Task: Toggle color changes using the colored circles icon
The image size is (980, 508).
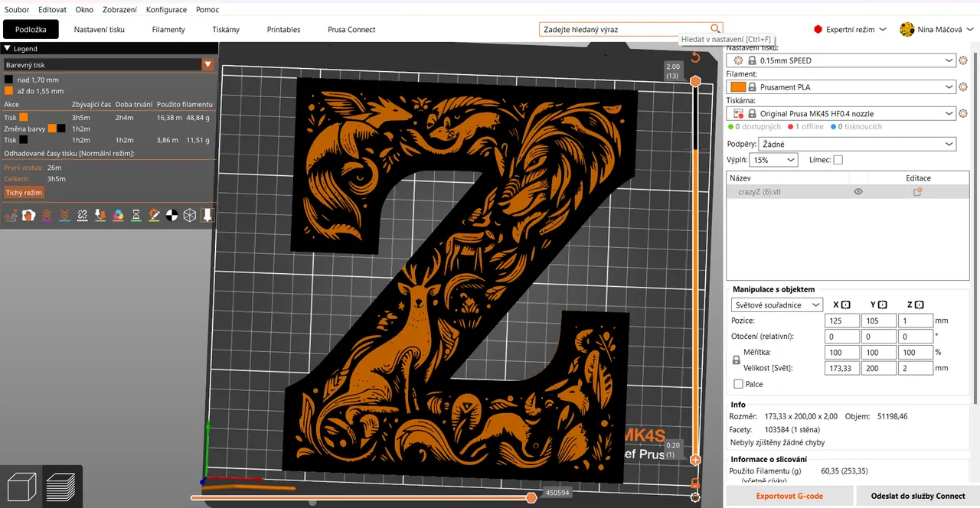Action: click(119, 215)
